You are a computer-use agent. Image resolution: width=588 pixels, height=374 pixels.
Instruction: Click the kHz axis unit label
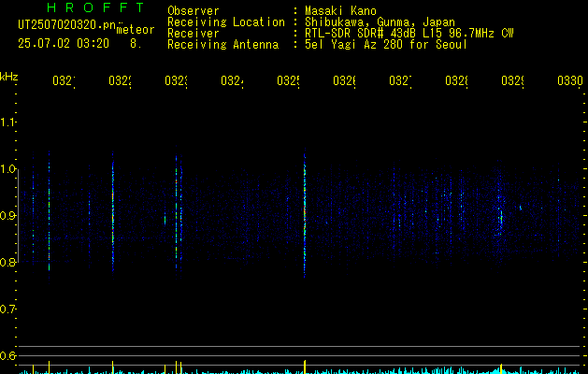tap(8, 78)
